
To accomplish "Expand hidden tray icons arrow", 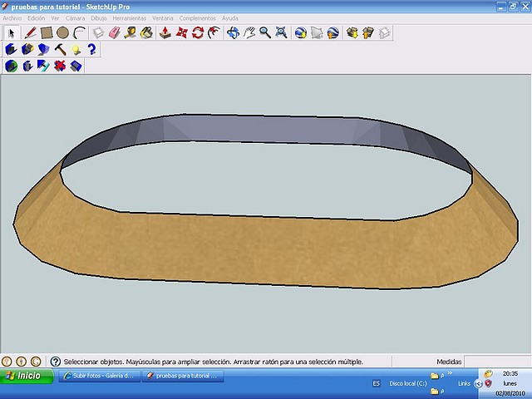I will click(479, 384).
